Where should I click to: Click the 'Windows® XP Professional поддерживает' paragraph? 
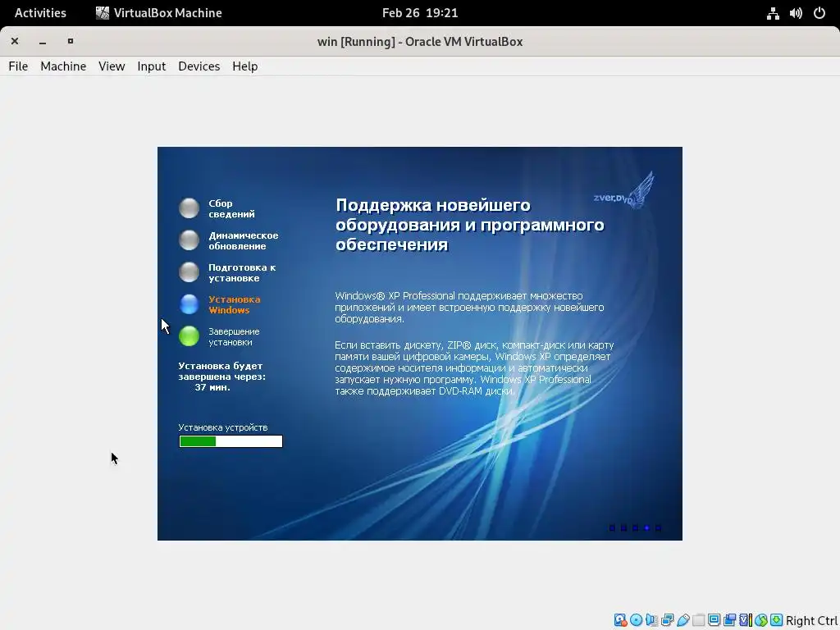pyautogui.click(x=469, y=307)
